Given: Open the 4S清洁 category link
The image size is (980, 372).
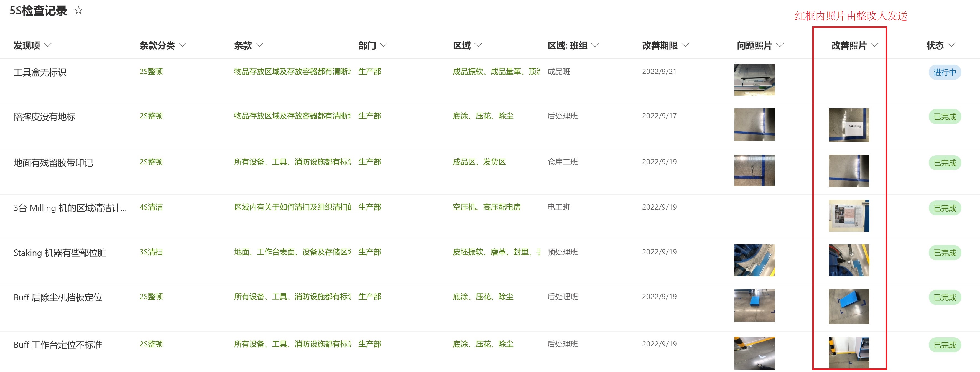Looking at the screenshot, I should 151,207.
